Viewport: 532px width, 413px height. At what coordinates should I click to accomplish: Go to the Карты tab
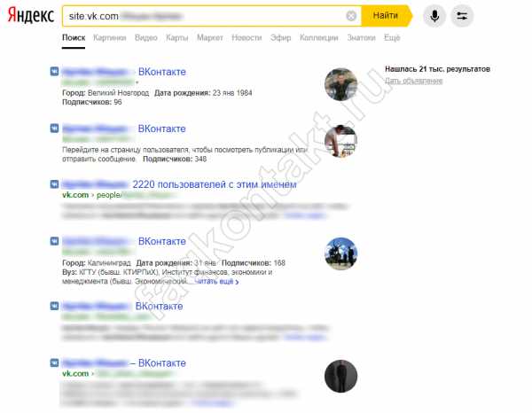[x=176, y=37]
